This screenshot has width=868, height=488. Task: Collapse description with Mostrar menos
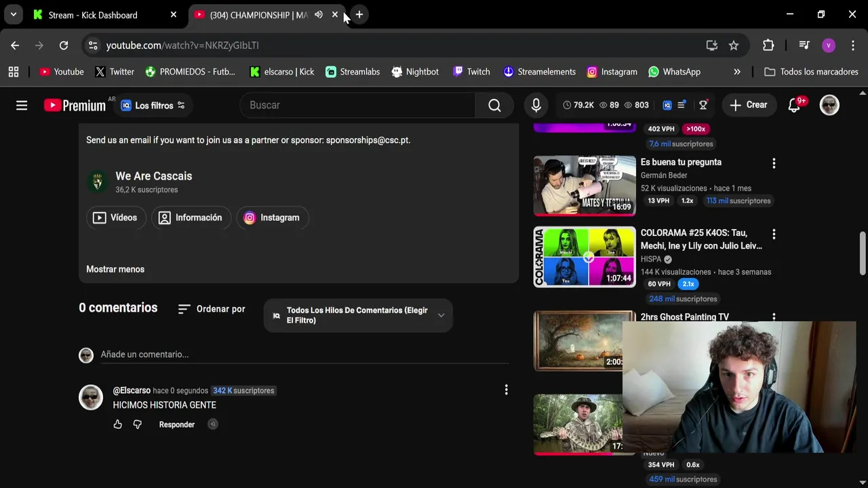coord(115,269)
